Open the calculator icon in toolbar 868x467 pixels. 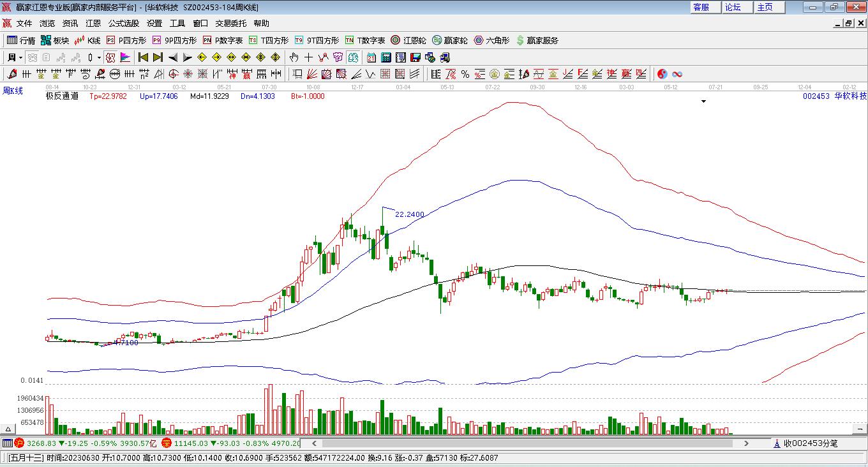(x=385, y=57)
